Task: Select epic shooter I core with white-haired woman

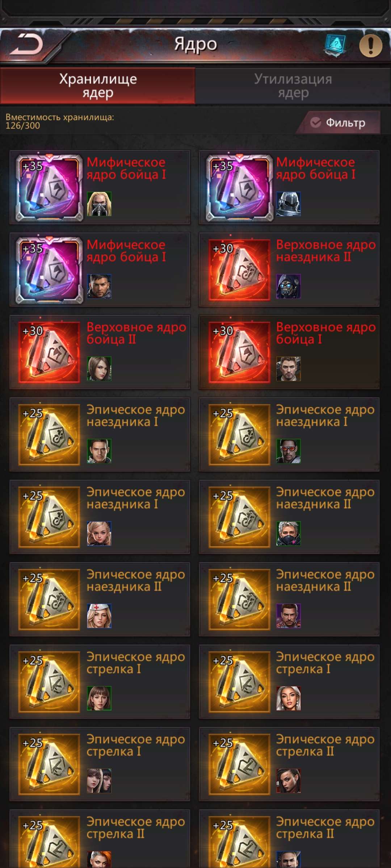Action: 289,682
